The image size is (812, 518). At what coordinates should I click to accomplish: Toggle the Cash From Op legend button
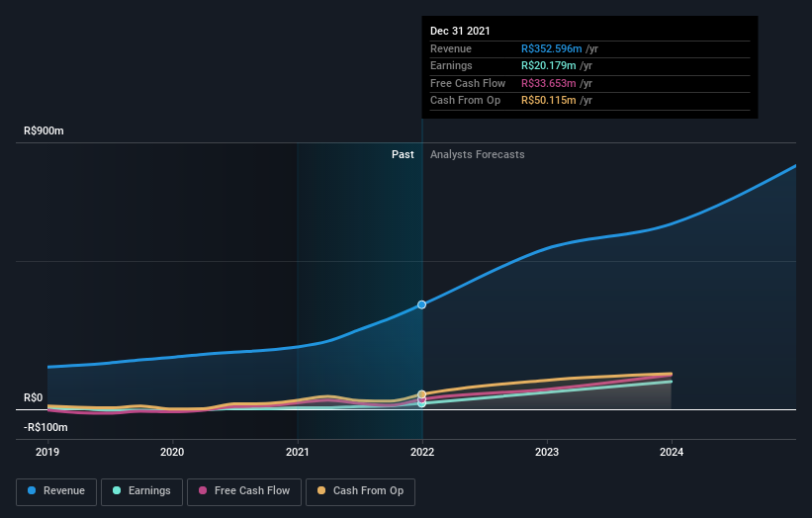(360, 491)
